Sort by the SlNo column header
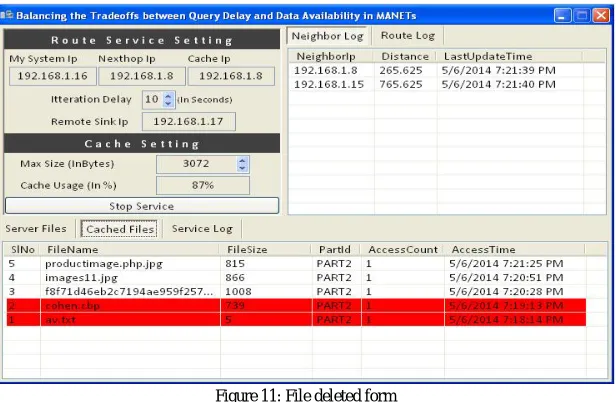Screen dimensions: 616x402 (22, 250)
